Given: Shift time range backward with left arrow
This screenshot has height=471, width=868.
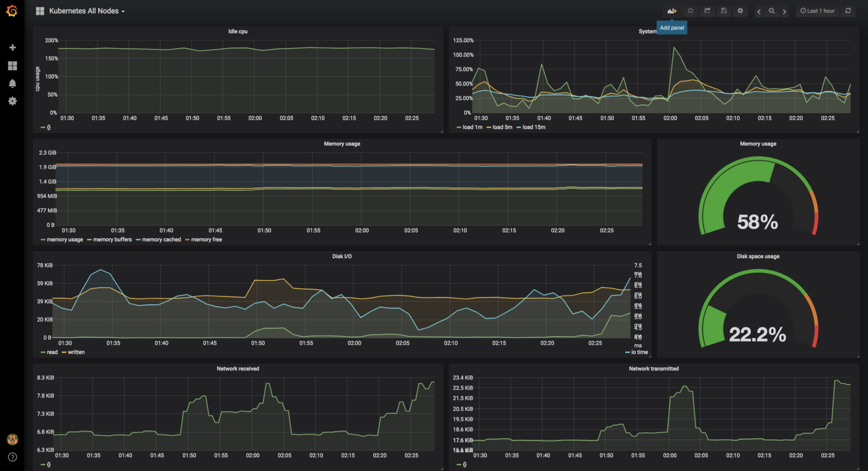Looking at the screenshot, I should [759, 11].
